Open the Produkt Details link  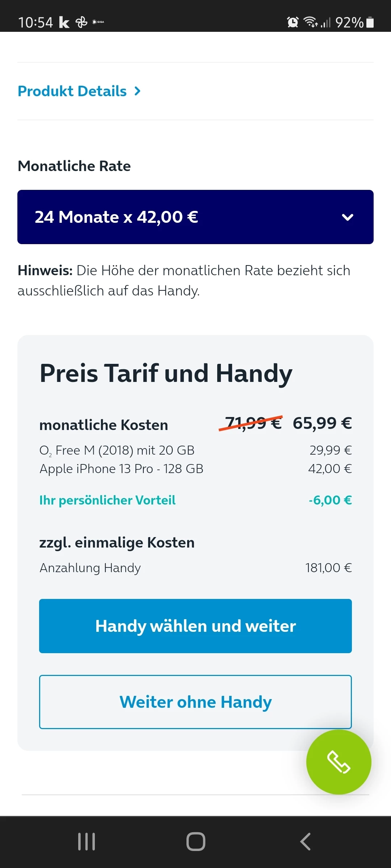(72, 91)
